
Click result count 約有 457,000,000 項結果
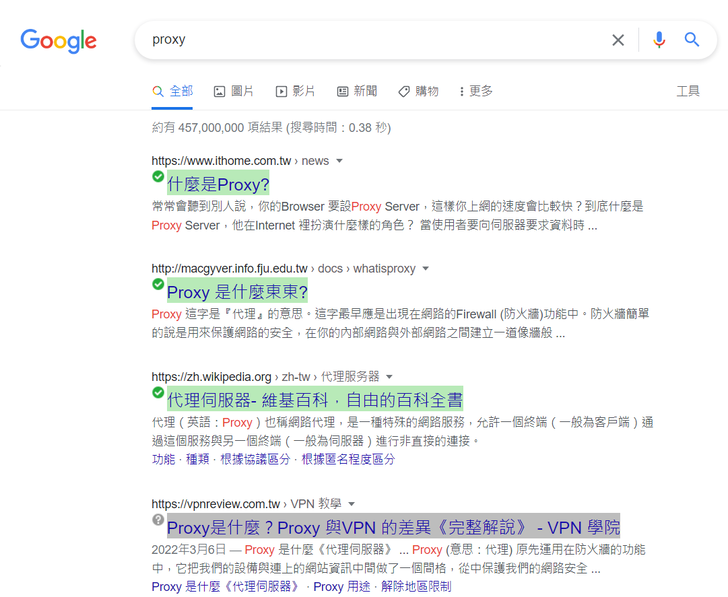click(x=217, y=128)
